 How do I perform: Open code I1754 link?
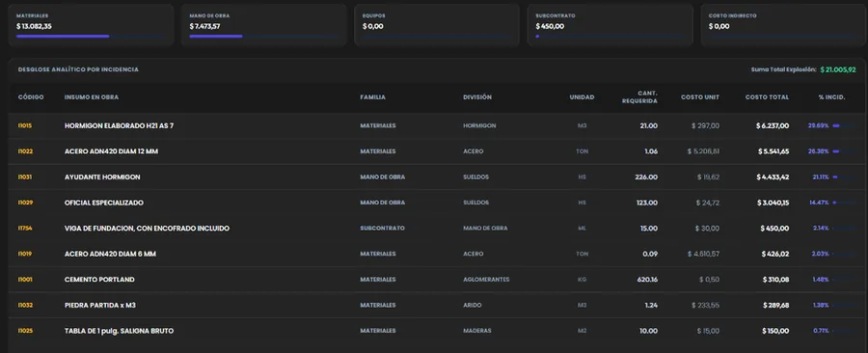(x=25, y=228)
